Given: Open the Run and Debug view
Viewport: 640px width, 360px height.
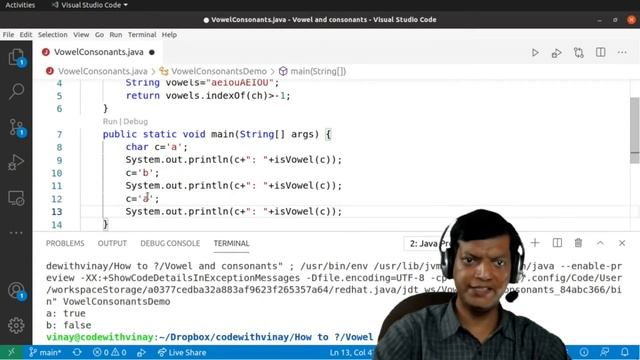Looking at the screenshot, I should (16, 162).
